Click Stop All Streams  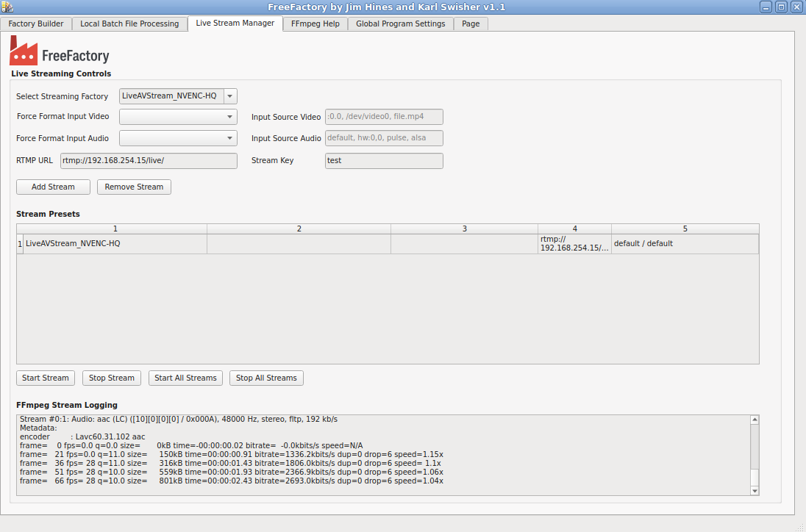pyautogui.click(x=266, y=378)
